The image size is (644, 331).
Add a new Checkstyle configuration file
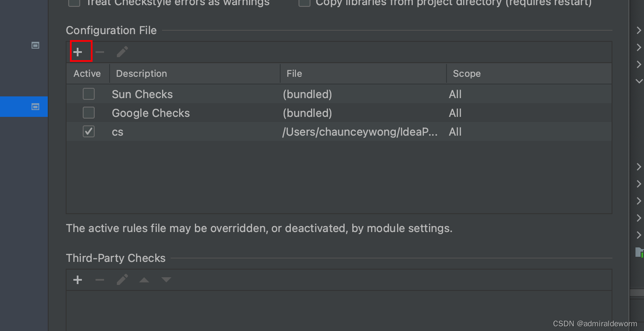pyautogui.click(x=78, y=52)
